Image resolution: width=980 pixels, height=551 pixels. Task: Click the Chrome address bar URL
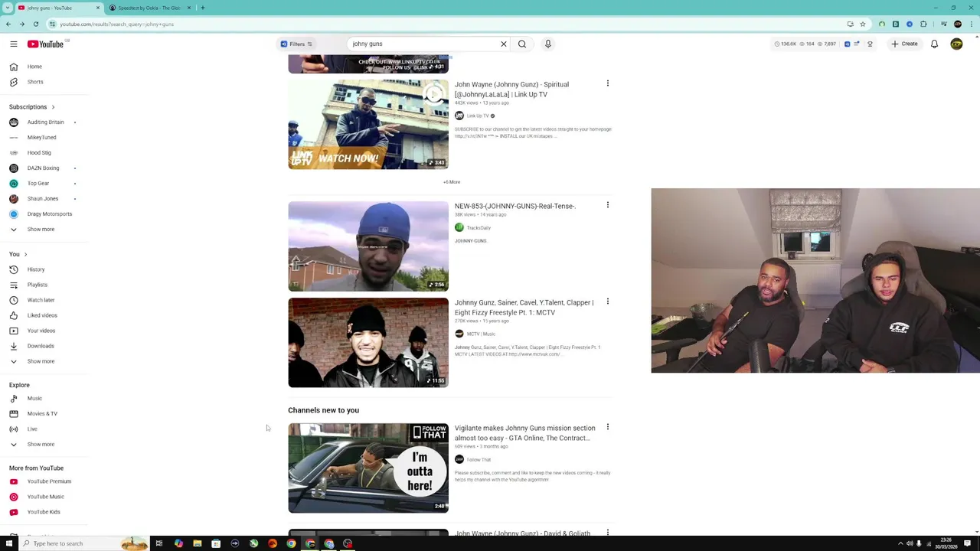[116, 24]
